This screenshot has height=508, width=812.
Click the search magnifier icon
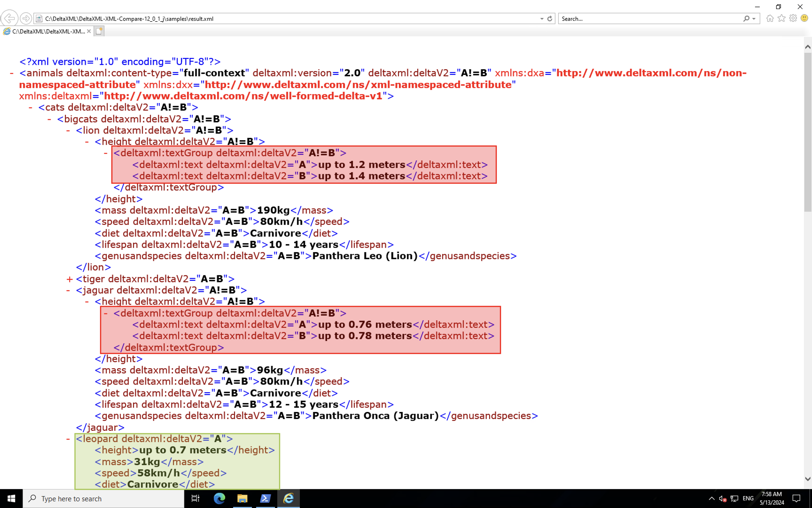[x=746, y=19]
